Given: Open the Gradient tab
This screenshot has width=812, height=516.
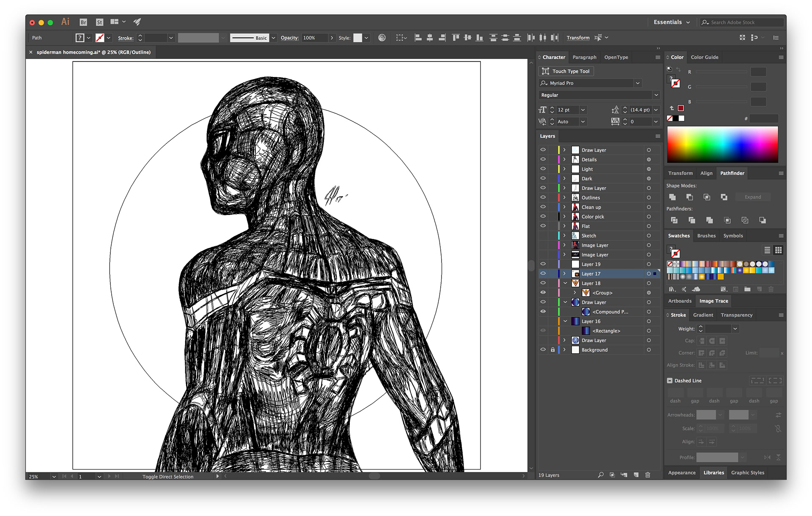Looking at the screenshot, I should (x=703, y=315).
